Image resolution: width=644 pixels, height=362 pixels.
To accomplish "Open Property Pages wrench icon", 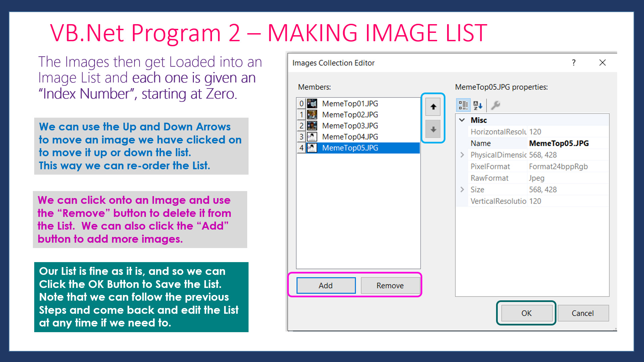I will click(x=495, y=105).
